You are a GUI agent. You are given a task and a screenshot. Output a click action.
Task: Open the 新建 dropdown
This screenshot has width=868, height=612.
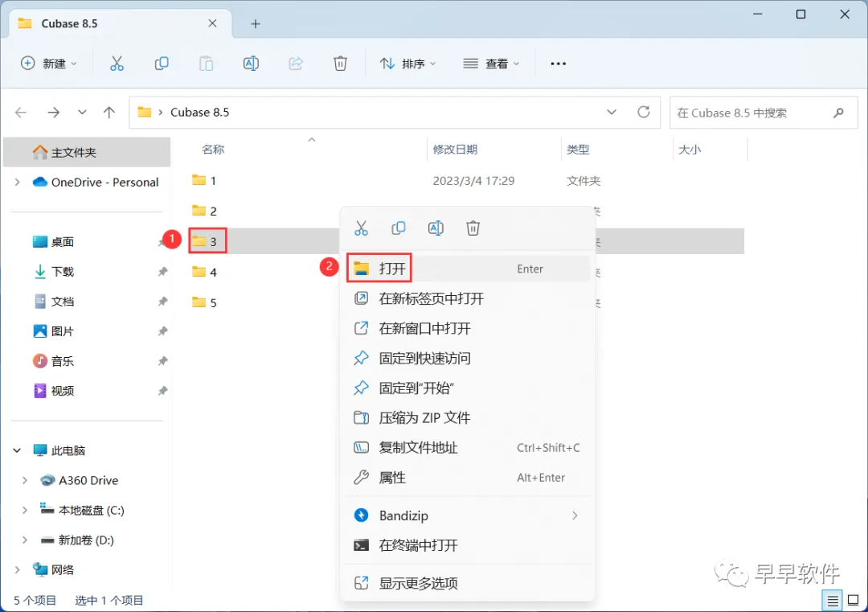[49, 64]
